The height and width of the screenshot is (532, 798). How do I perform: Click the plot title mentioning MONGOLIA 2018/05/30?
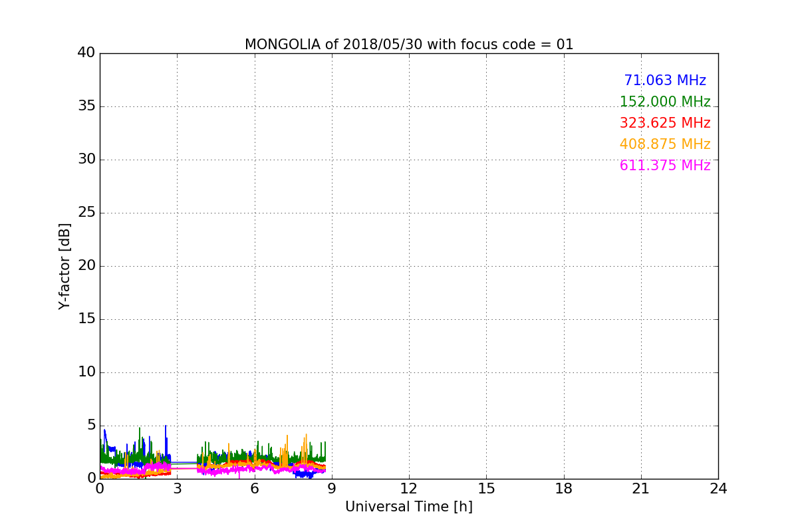(x=409, y=45)
